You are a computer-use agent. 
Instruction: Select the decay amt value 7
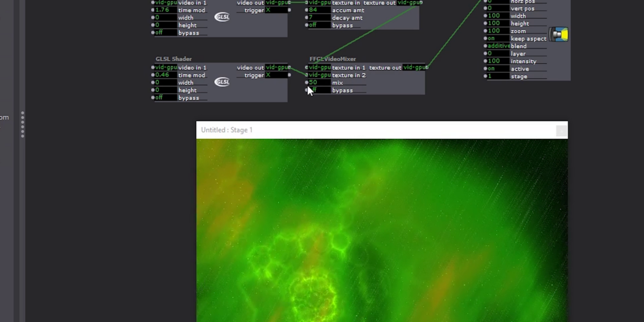319,18
